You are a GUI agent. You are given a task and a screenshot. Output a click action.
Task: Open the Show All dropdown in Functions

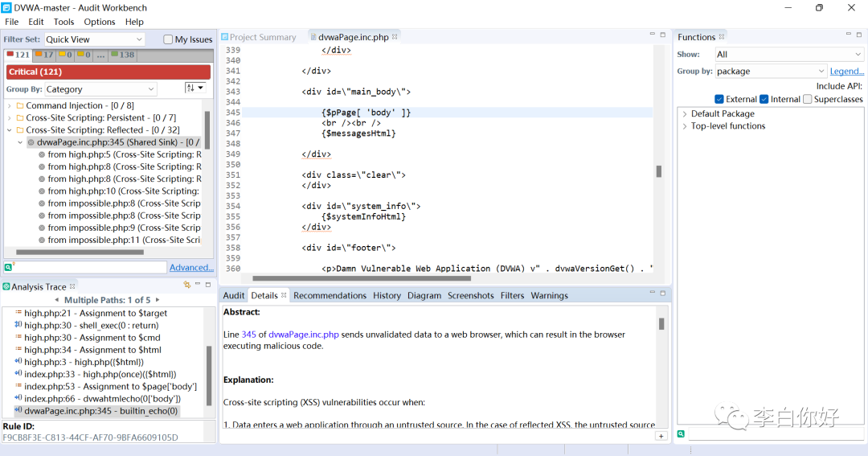tap(789, 55)
